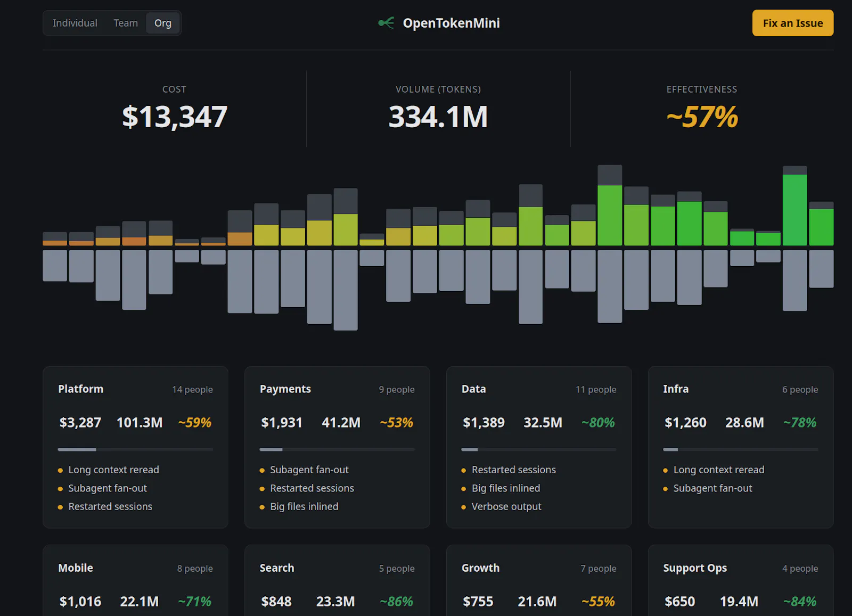Click the ~86% value on Search card
The width and height of the screenshot is (852, 616).
(x=396, y=602)
